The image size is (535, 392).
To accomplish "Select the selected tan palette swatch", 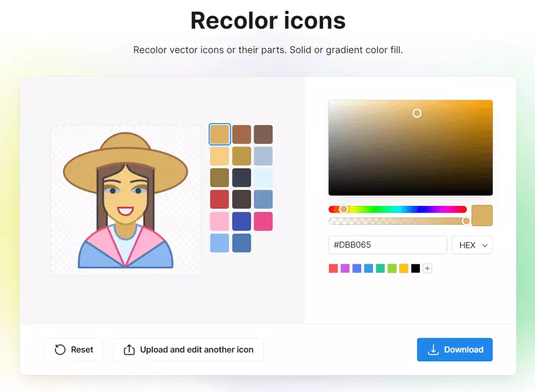I will click(x=219, y=134).
